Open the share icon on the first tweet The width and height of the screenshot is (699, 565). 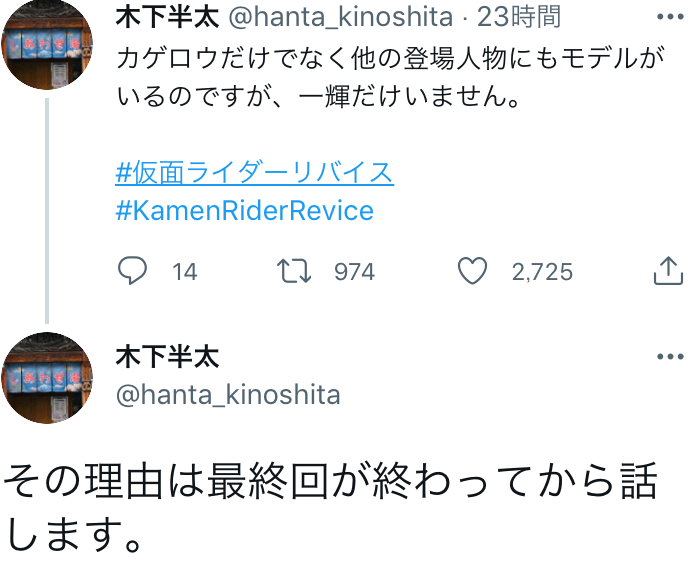[x=667, y=270]
